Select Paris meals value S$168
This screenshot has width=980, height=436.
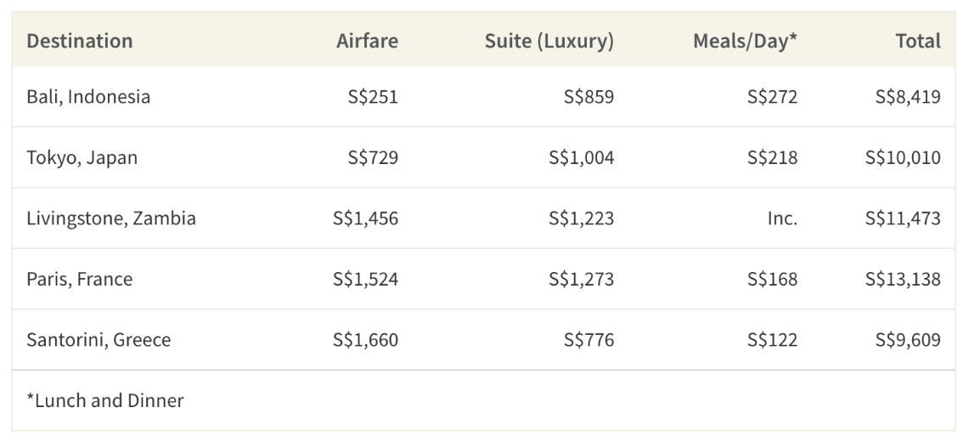(772, 280)
